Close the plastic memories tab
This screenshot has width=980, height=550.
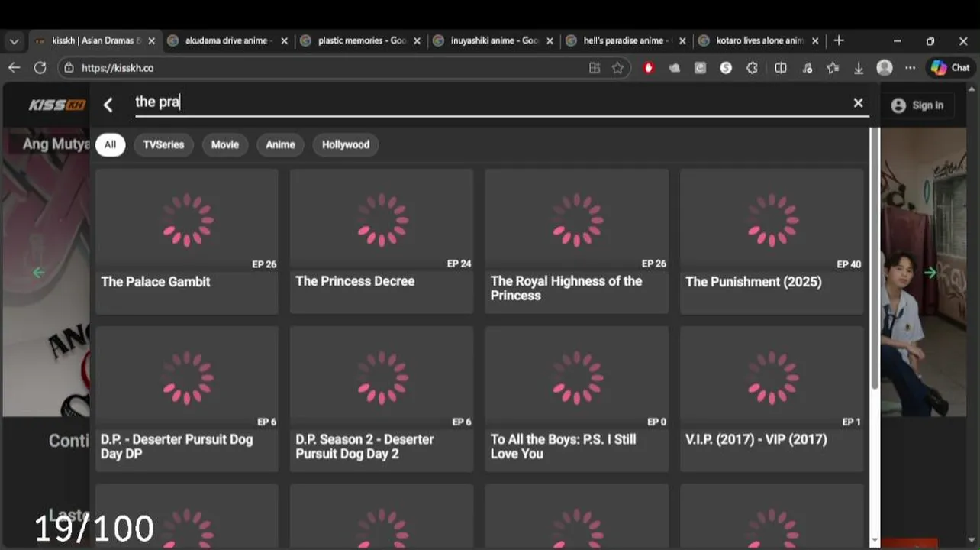(417, 41)
